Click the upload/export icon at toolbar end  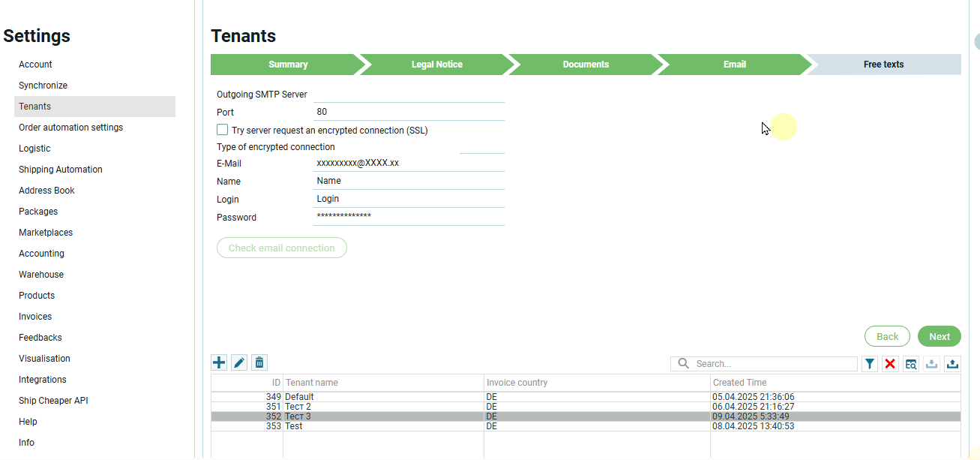952,364
